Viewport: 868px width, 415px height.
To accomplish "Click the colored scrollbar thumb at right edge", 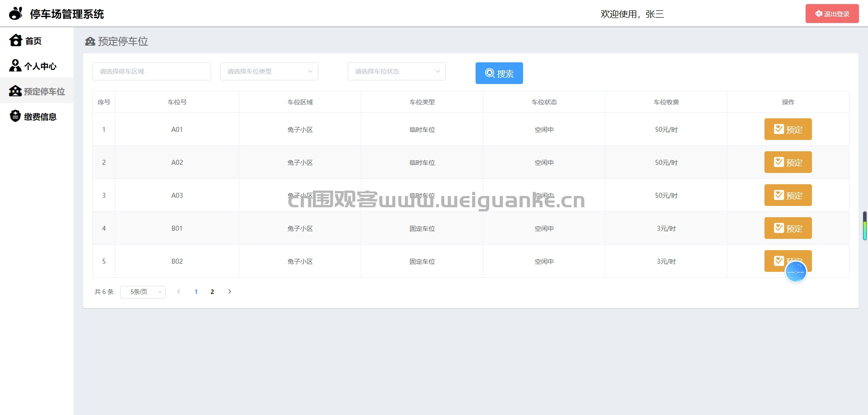I will click(x=864, y=226).
